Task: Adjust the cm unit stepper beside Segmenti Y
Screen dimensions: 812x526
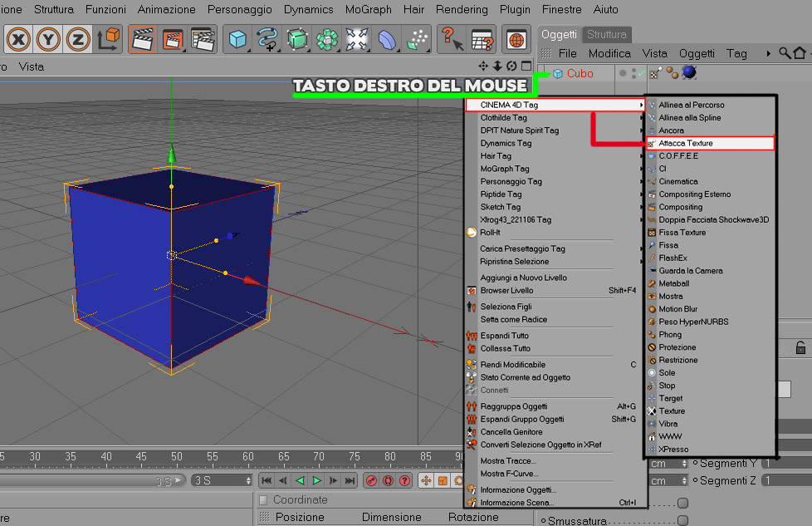Action: [x=684, y=464]
